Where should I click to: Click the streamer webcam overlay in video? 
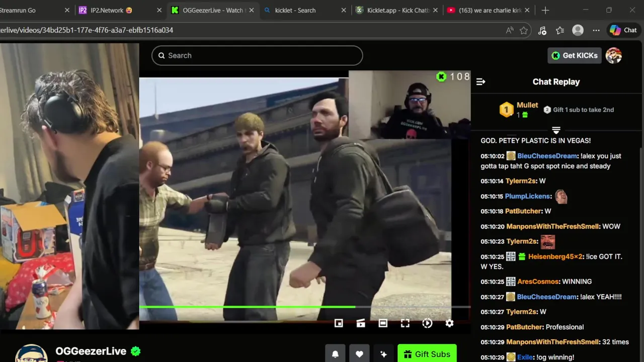click(x=409, y=105)
